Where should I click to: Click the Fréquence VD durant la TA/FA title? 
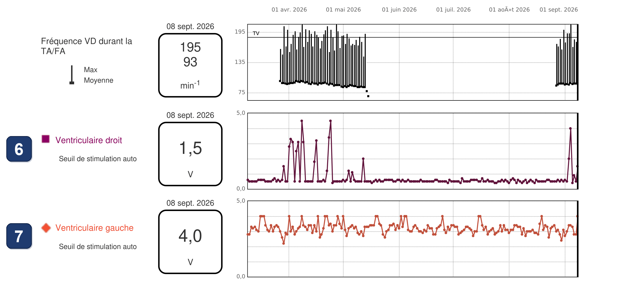coord(87,46)
